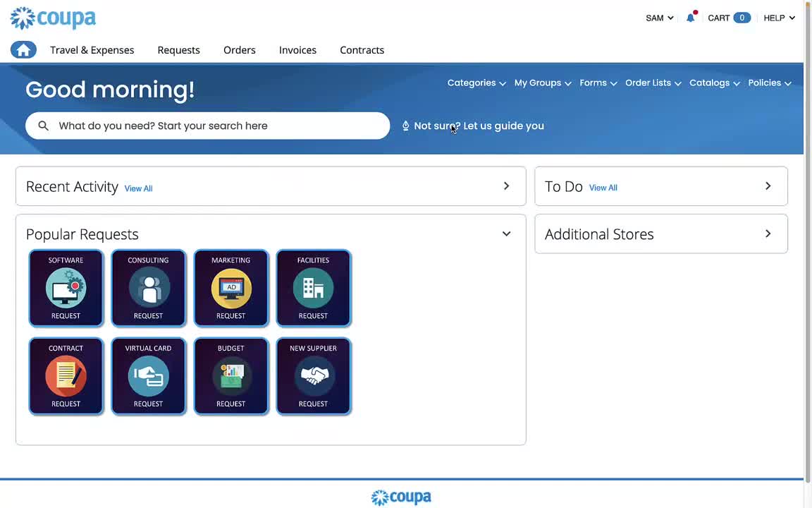The image size is (812, 508).
Task: Go to the Contracts tab
Action: 362,50
